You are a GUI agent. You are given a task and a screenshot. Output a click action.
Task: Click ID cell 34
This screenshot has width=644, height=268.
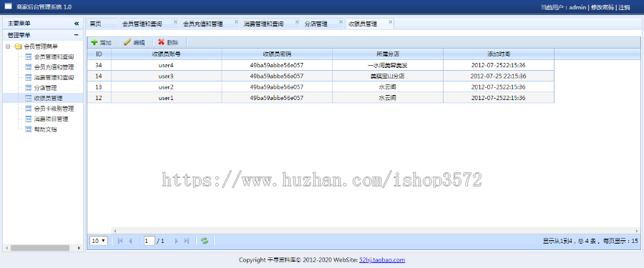click(99, 65)
